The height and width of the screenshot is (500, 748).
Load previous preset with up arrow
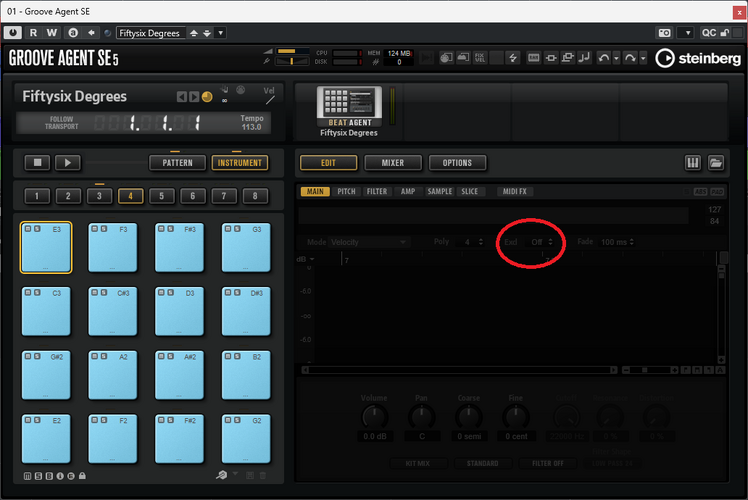194,33
